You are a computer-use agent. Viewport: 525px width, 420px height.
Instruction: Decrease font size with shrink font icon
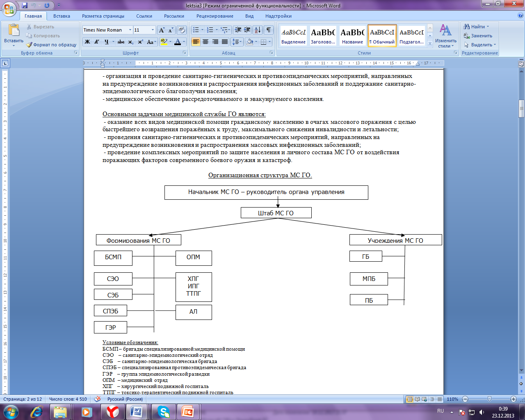tap(171, 30)
